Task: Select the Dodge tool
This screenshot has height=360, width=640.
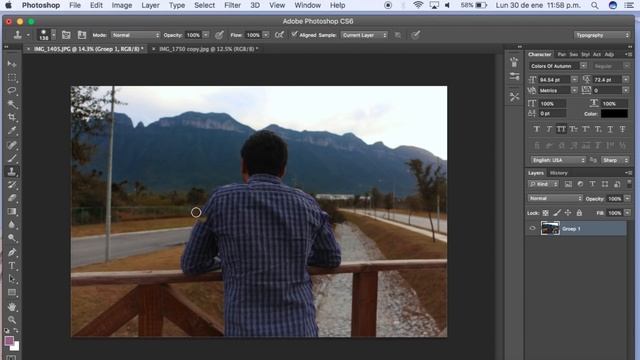Action: (12, 238)
